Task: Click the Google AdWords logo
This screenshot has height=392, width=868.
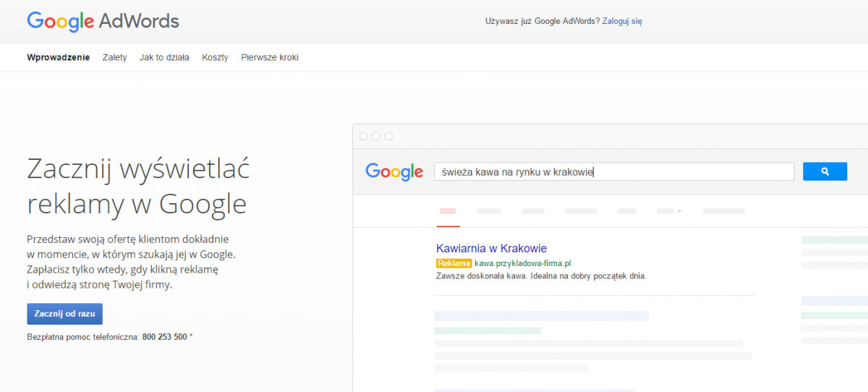Action: click(103, 20)
